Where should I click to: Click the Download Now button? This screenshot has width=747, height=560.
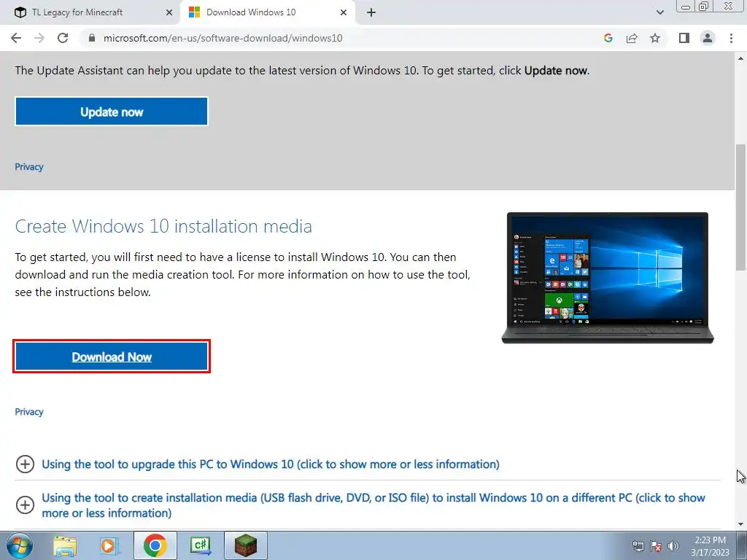[x=112, y=357]
